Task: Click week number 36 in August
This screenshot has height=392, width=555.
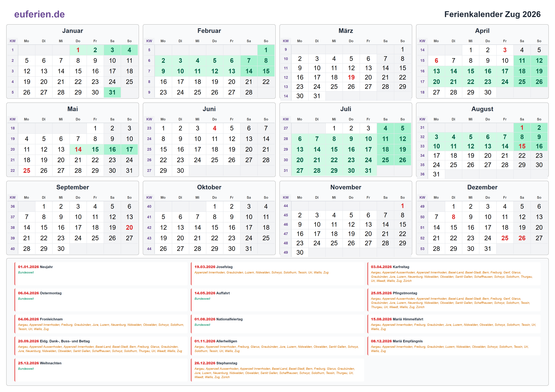Action: pos(422,174)
